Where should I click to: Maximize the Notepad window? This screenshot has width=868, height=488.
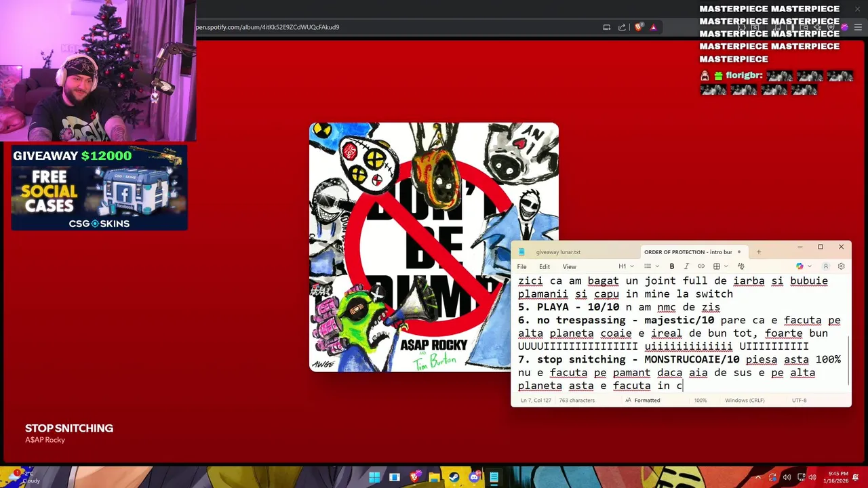pyautogui.click(x=820, y=247)
